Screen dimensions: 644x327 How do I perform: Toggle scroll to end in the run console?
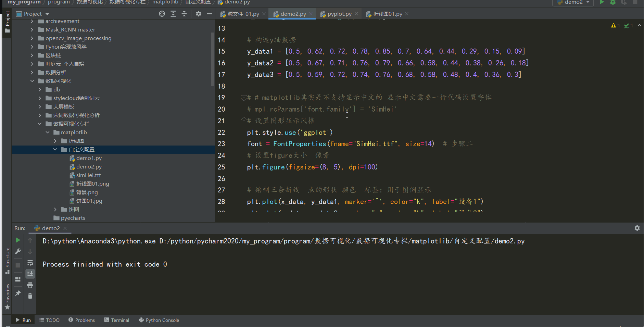pos(30,274)
